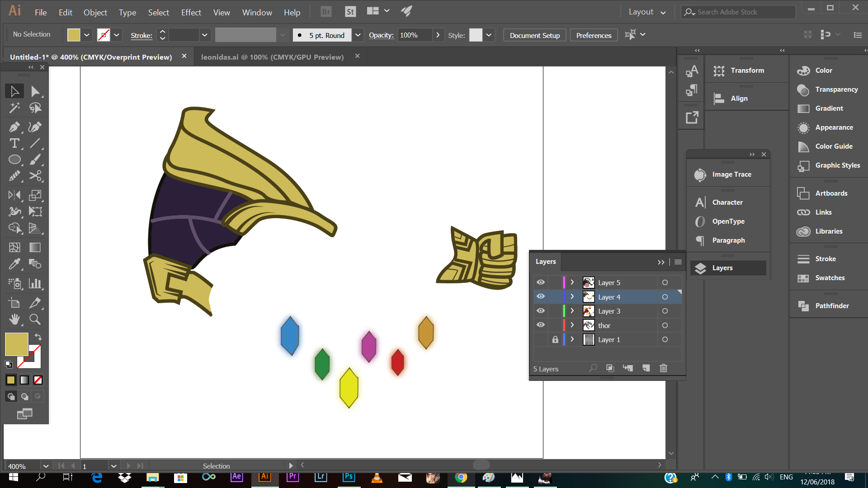Click the control bar fill swatch
The width and height of the screenshot is (868, 488).
(74, 35)
